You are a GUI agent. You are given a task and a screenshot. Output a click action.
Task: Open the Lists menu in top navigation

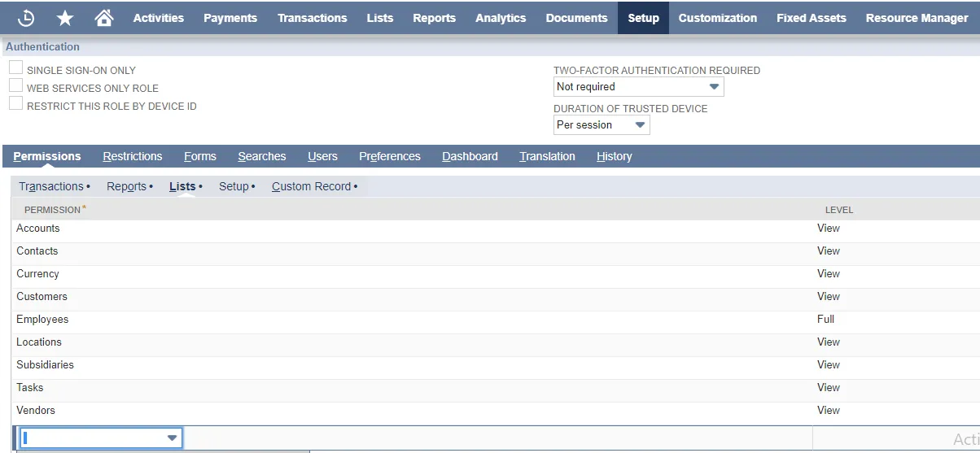pos(380,18)
